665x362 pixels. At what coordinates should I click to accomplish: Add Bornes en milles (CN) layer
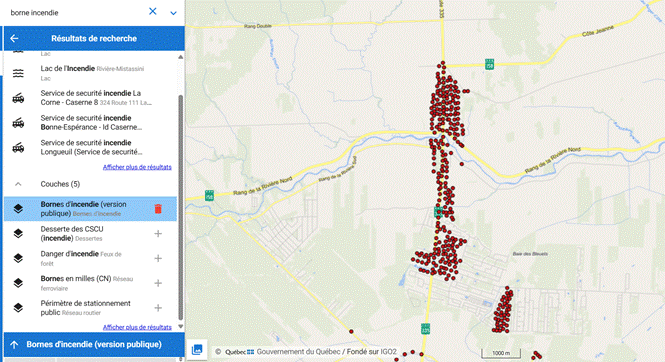[158, 283]
